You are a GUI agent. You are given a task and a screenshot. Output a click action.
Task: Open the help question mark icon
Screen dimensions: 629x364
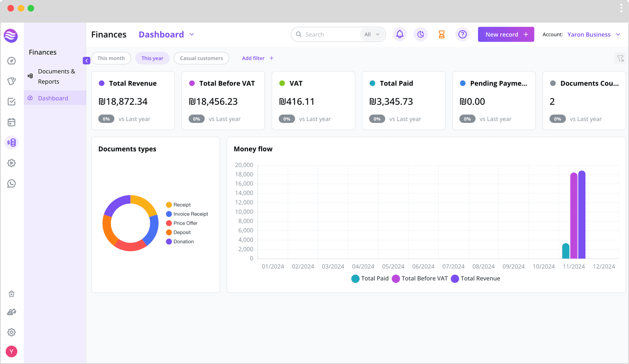pos(463,35)
